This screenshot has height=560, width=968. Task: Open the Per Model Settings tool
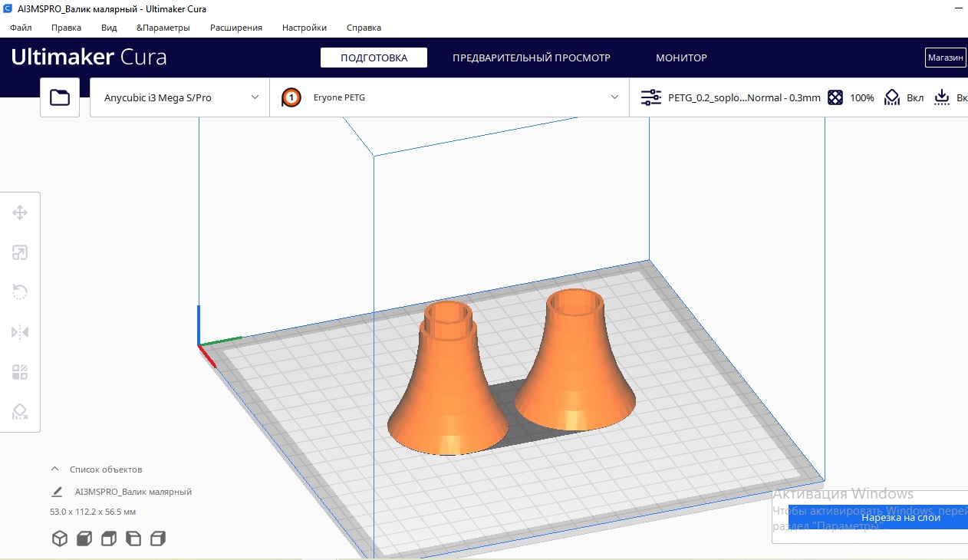tap(20, 373)
